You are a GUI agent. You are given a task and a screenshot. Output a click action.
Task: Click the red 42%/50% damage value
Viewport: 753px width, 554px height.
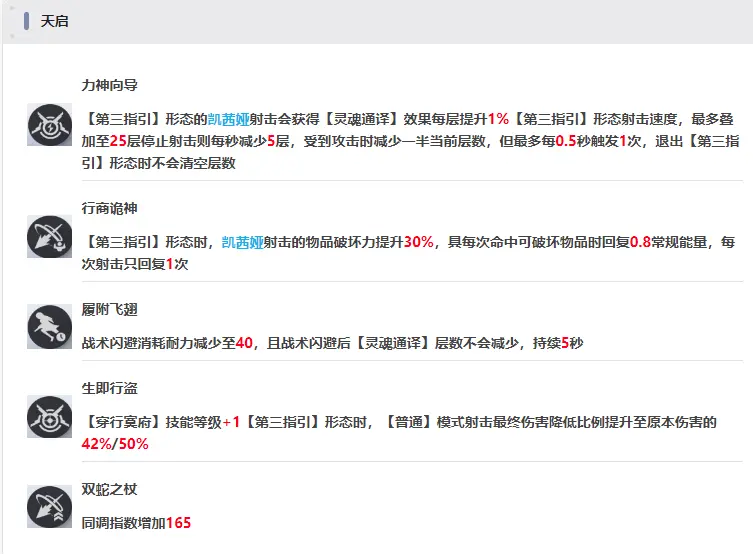point(115,444)
